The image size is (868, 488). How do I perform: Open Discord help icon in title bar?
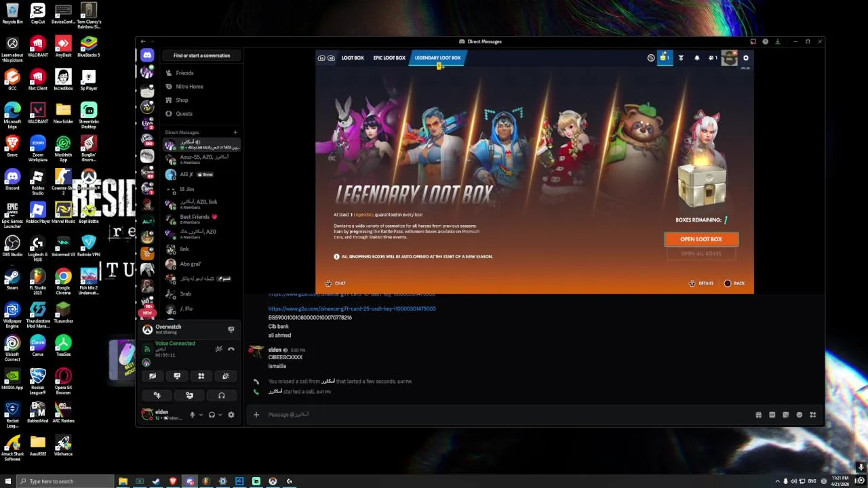pyautogui.click(x=765, y=41)
